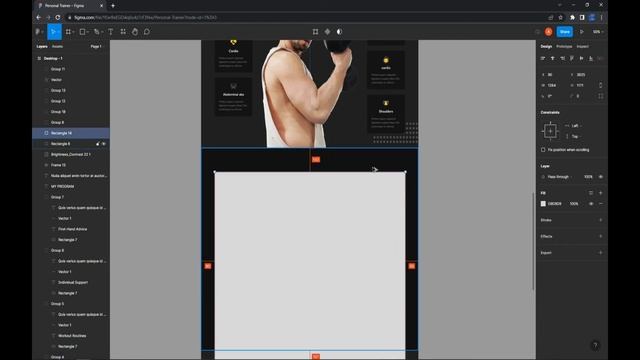640x360 pixels.
Task: Toggle the fill visibility eye icon
Action: coord(591,204)
